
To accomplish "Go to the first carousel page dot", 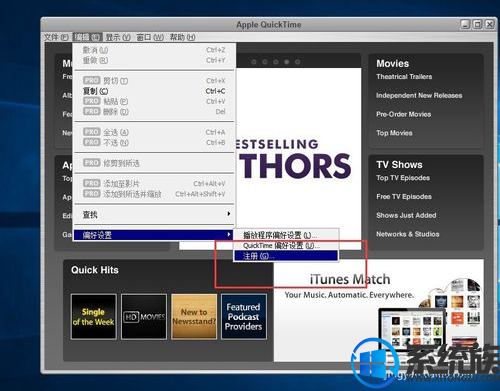I will tap(254, 62).
